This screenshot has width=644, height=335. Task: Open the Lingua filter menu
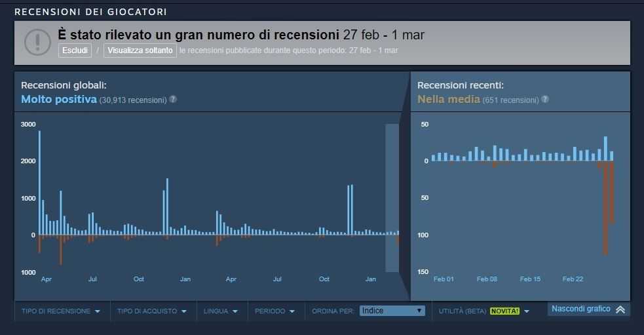click(x=221, y=311)
